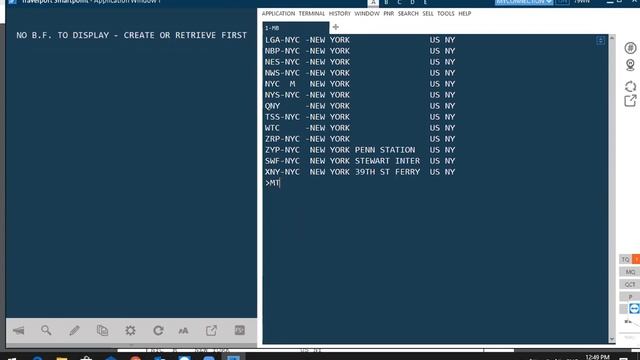
Task: Click the NES-NYC New York row
Action: coord(360,62)
